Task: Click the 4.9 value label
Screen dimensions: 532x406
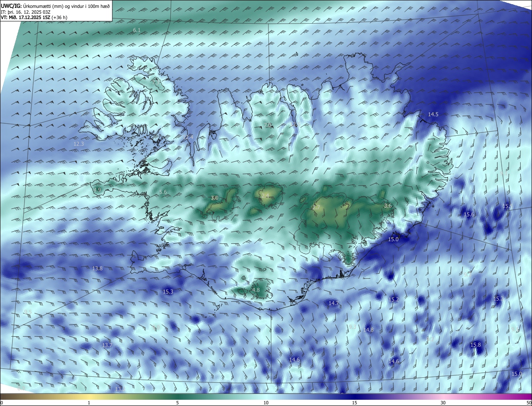Action: (97, 190)
